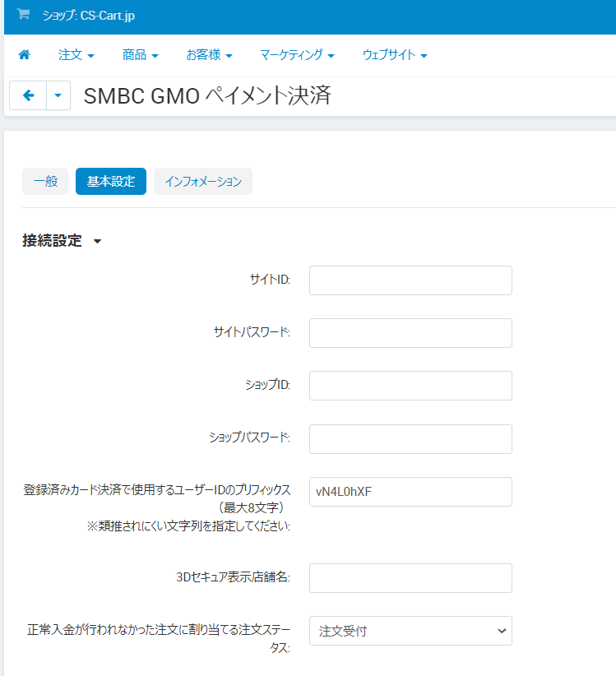Click the サイトID label
This screenshot has width=616, height=676.
point(270,280)
